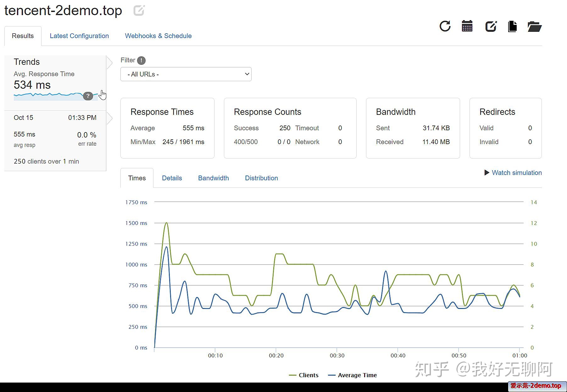Switch to the Details chart tab
The height and width of the screenshot is (392, 567).
pos(172,178)
